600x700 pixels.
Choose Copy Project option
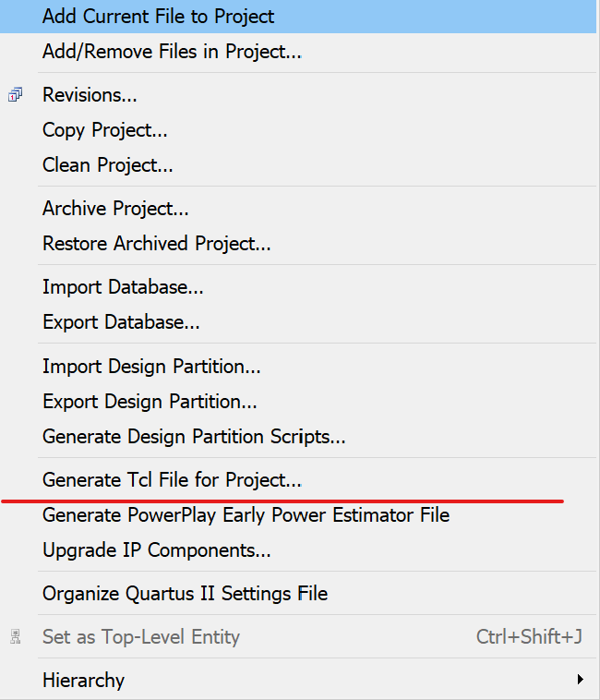[104, 130]
